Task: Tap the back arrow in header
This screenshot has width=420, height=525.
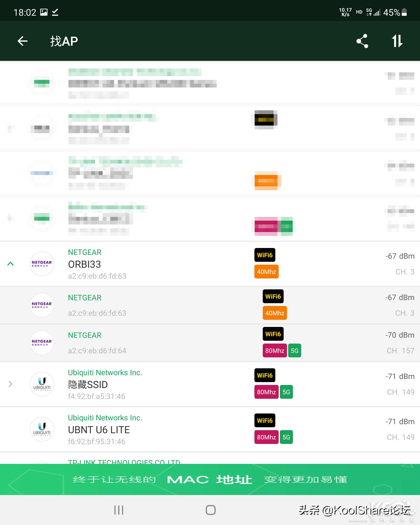Action: coord(23,41)
